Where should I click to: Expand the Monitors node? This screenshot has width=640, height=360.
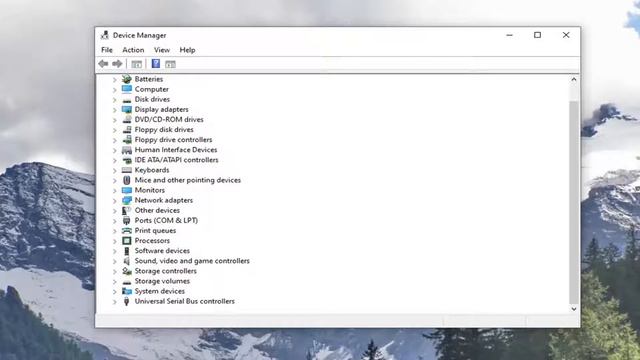(115, 191)
